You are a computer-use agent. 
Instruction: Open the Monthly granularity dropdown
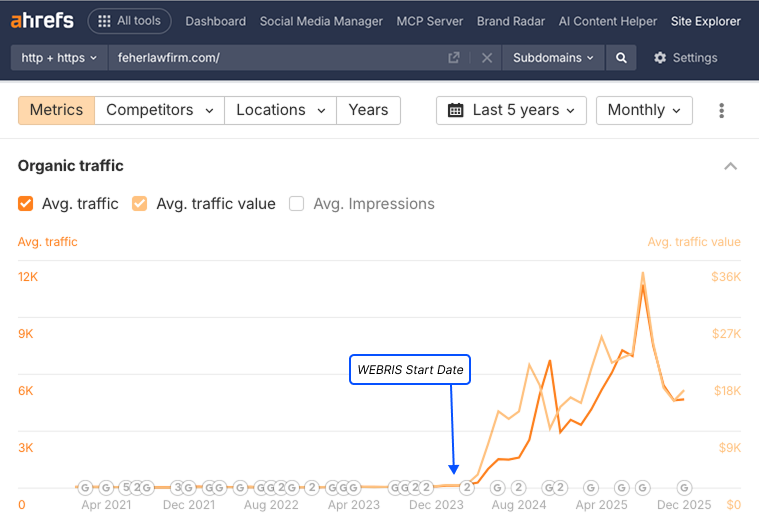(x=644, y=110)
